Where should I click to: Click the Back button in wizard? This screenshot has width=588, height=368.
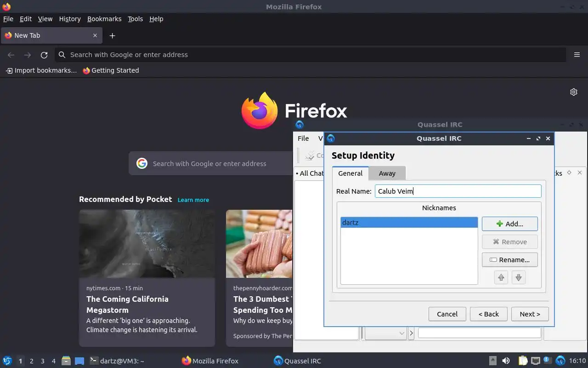pyautogui.click(x=488, y=314)
